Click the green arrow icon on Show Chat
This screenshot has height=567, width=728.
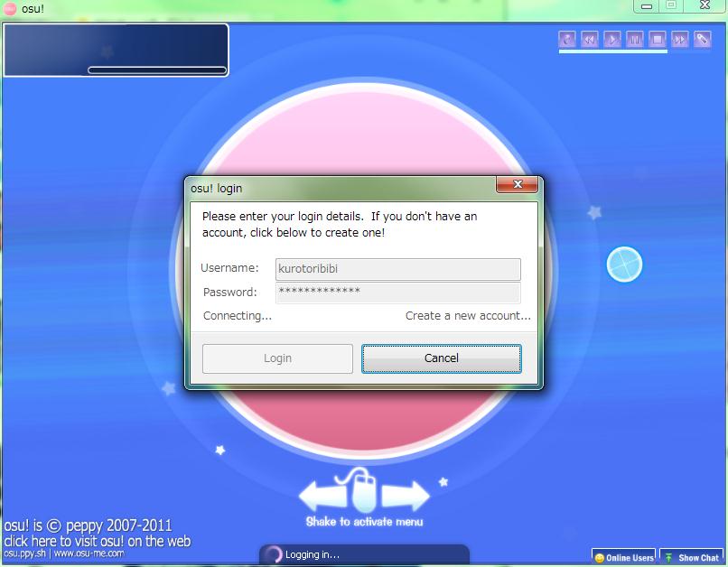pos(668,558)
